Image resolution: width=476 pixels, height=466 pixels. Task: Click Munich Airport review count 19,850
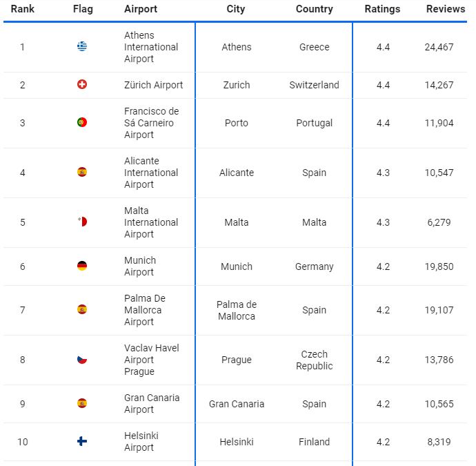[x=439, y=266]
